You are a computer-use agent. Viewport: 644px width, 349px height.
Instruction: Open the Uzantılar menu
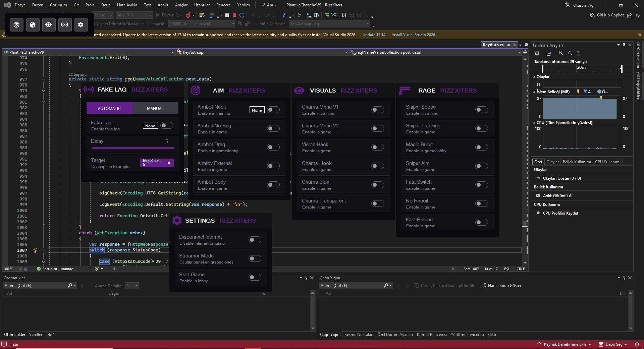click(202, 5)
